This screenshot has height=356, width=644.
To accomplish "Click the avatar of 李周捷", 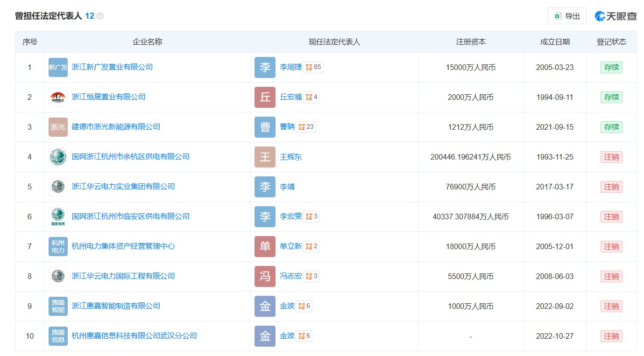I will coord(265,67).
